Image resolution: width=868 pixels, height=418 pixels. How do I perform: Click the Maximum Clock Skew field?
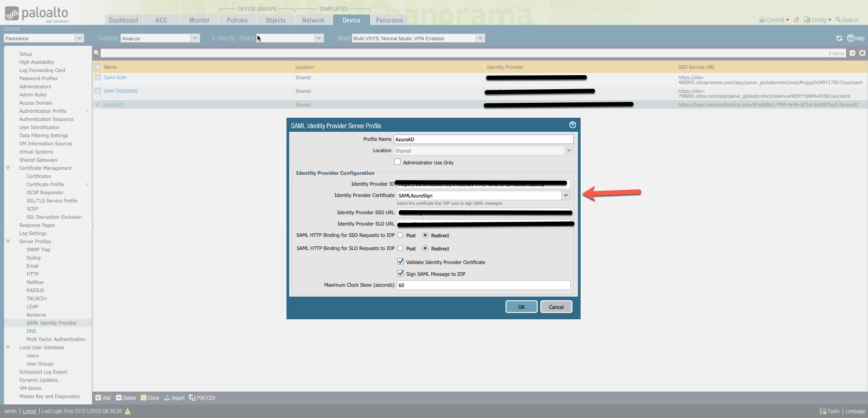[483, 285]
